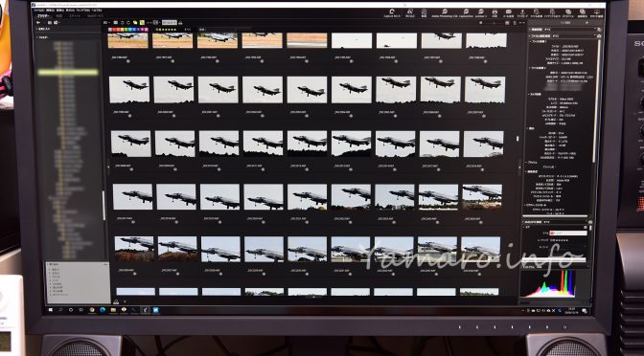The height and width of the screenshot is (356, 644).
Task: Click the email envelope icon in toolbar
Action: coord(508,13)
